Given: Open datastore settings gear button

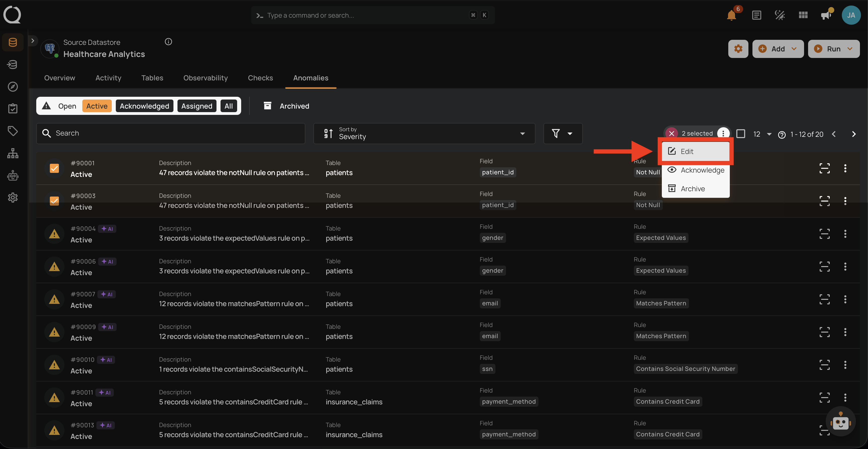Looking at the screenshot, I should pyautogui.click(x=738, y=49).
